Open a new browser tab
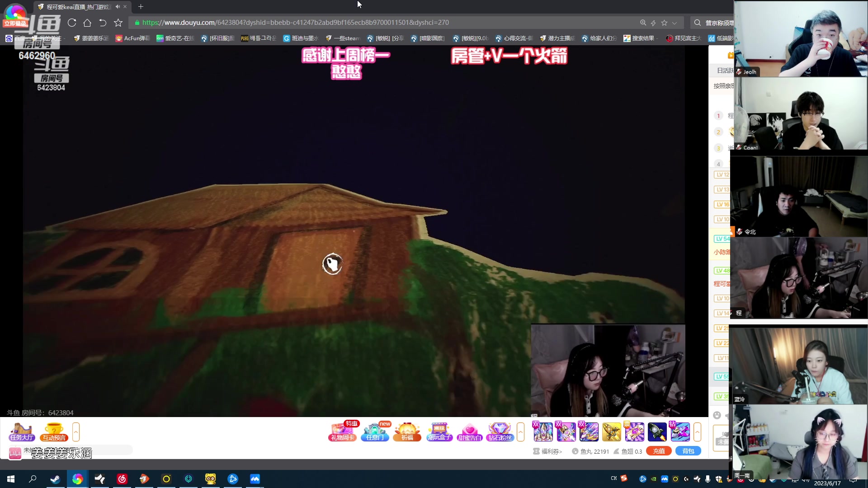This screenshot has width=868, height=488. (x=141, y=7)
